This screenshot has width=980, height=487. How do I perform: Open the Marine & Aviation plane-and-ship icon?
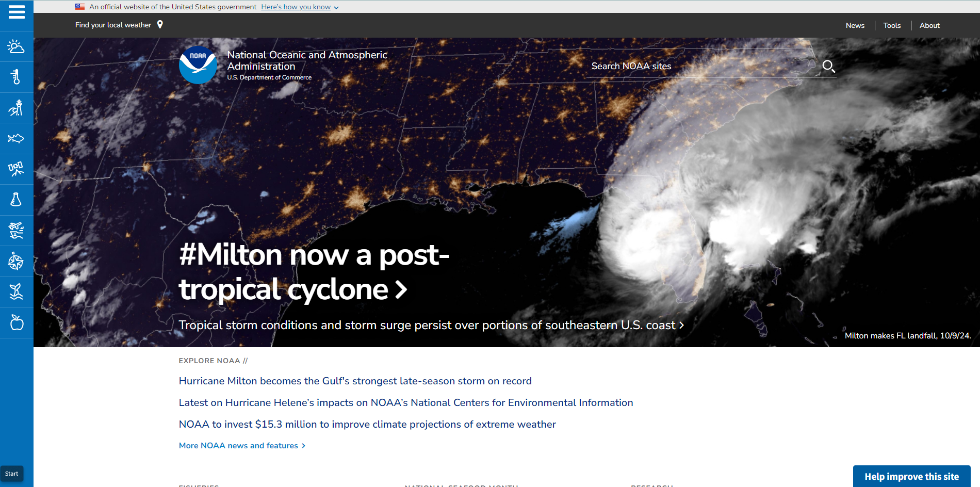point(17,231)
